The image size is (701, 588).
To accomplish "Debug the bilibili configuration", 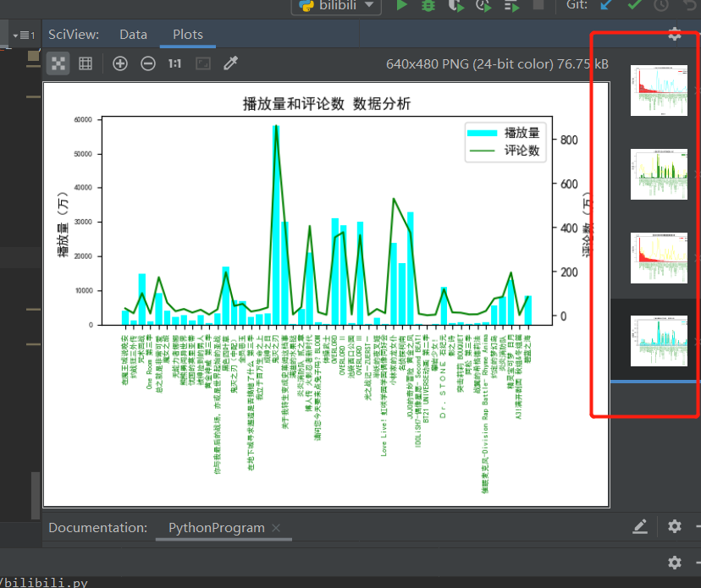I will tap(428, 4).
